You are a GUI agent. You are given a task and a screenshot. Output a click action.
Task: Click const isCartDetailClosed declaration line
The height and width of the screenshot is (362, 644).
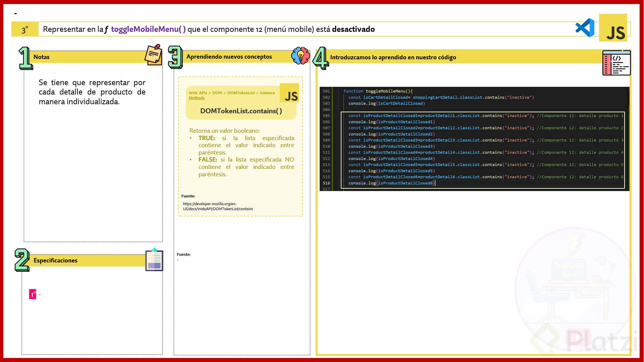(441, 98)
